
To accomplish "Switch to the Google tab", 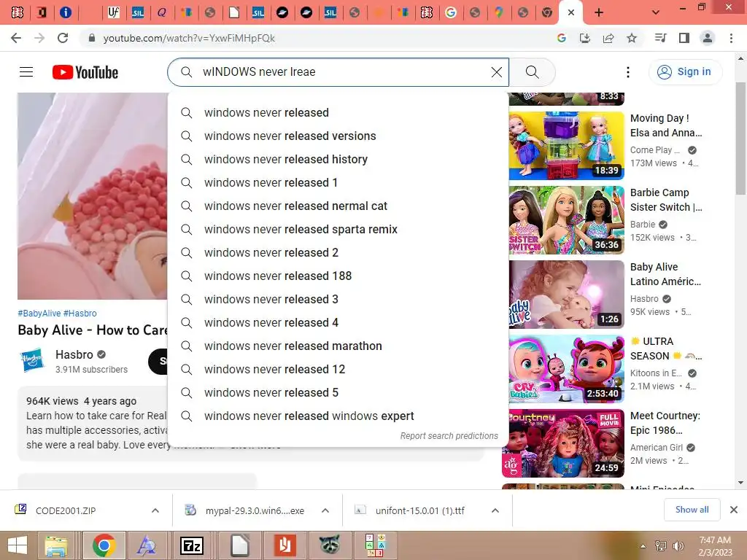I will [x=451, y=12].
